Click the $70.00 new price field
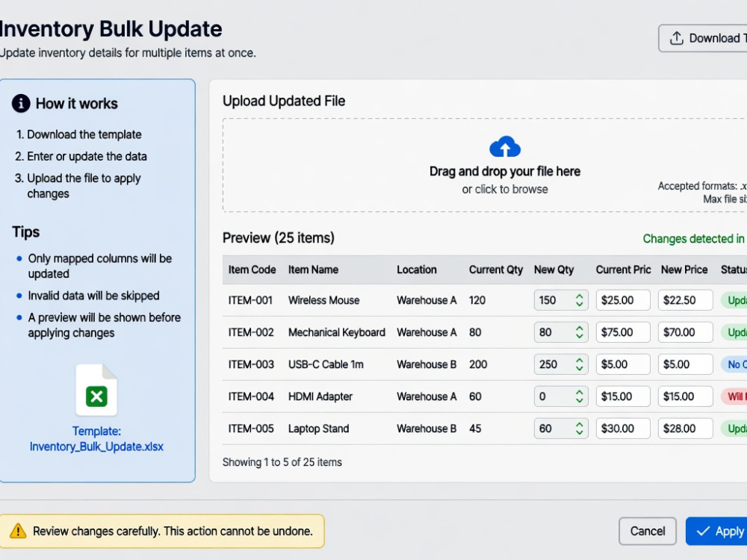This screenshot has width=747, height=560. (x=686, y=332)
